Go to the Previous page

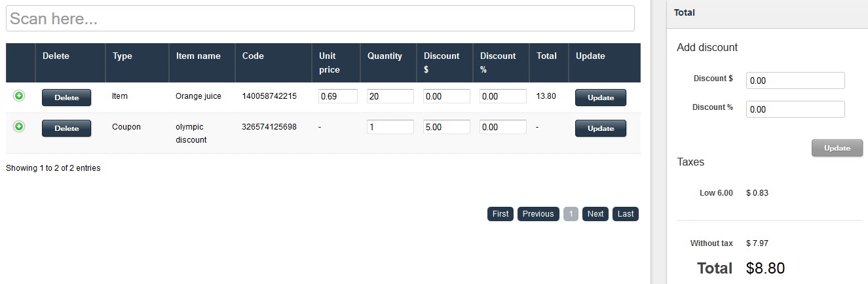[538, 214]
